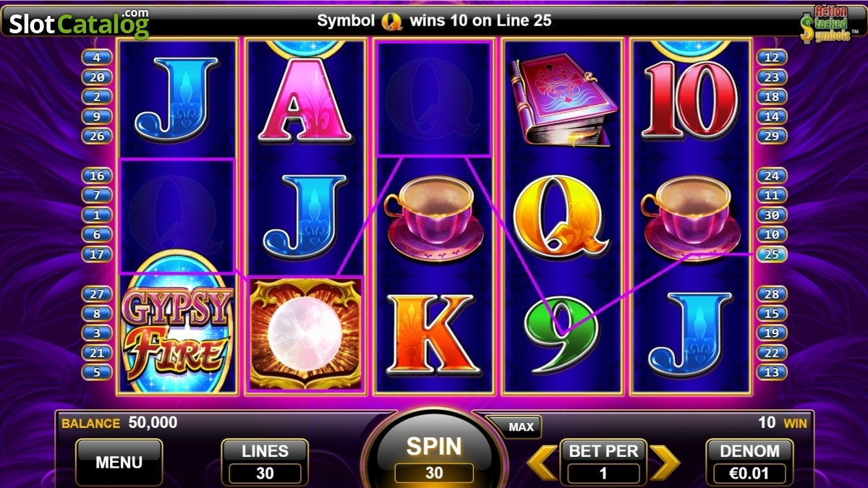Select payline 4 indicator
Screen dimensions: 868x488
coord(97,57)
